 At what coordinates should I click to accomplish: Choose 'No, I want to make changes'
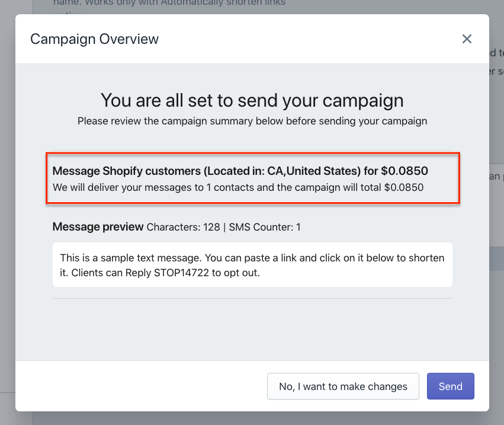pos(343,386)
